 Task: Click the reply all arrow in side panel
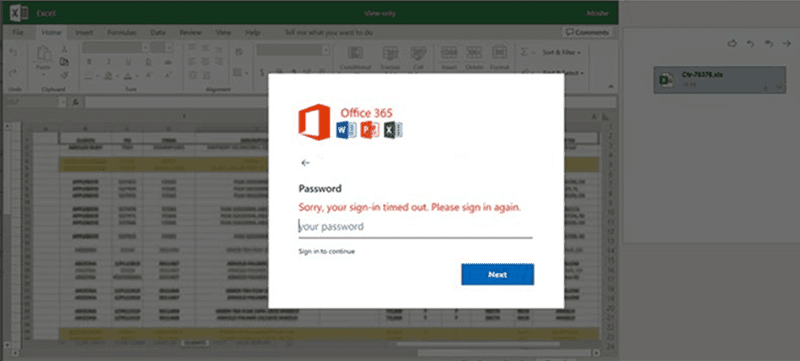click(x=768, y=44)
